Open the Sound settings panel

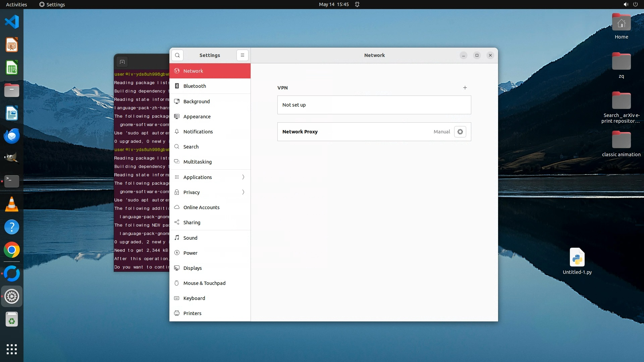190,238
